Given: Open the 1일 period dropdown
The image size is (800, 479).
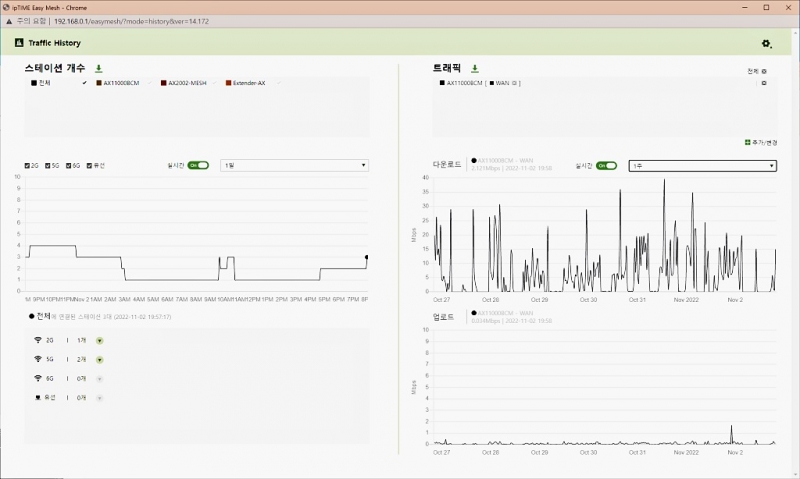Looking at the screenshot, I should tap(295, 165).
